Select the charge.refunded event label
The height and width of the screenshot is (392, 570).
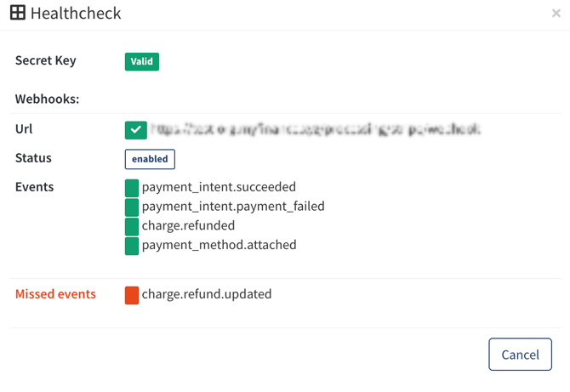tap(188, 225)
